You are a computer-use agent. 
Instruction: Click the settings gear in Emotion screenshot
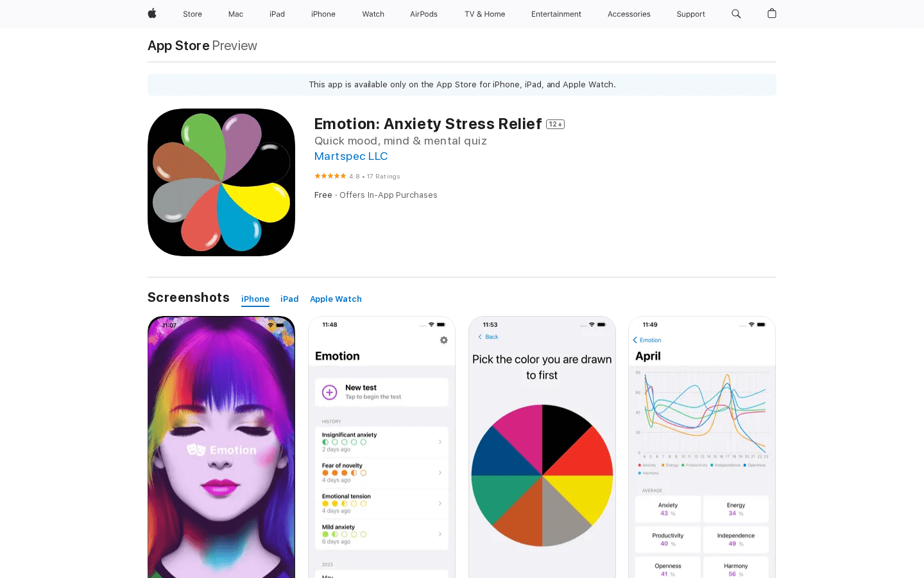[x=443, y=340]
